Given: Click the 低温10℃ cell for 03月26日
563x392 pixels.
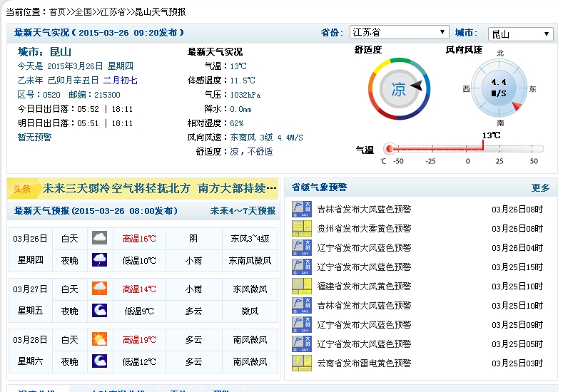Looking at the screenshot, I should click(x=139, y=261).
